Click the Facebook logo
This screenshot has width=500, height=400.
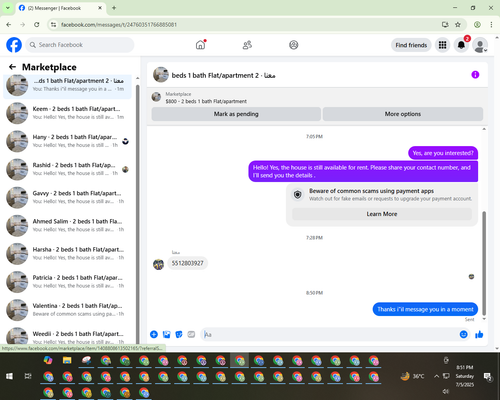click(x=14, y=45)
